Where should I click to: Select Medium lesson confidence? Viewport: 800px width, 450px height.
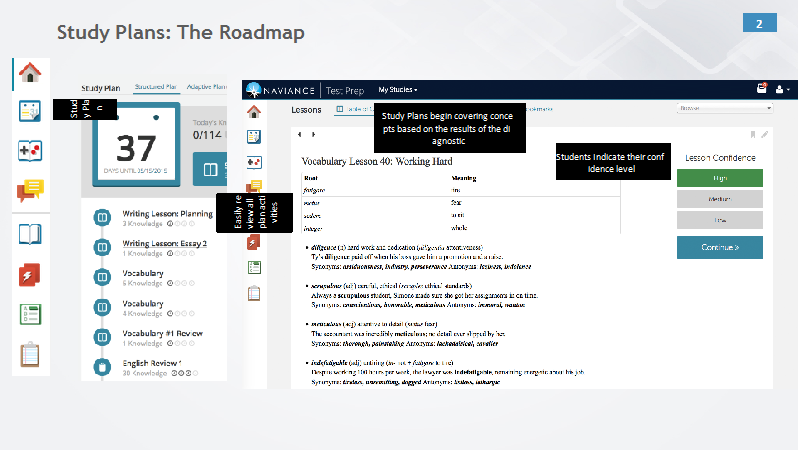click(x=719, y=199)
